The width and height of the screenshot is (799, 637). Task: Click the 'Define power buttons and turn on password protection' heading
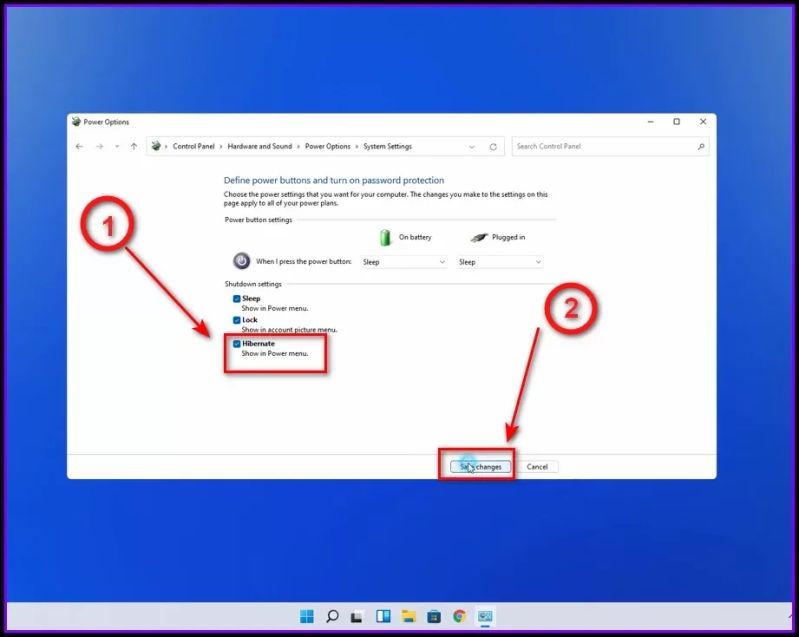tap(334, 180)
